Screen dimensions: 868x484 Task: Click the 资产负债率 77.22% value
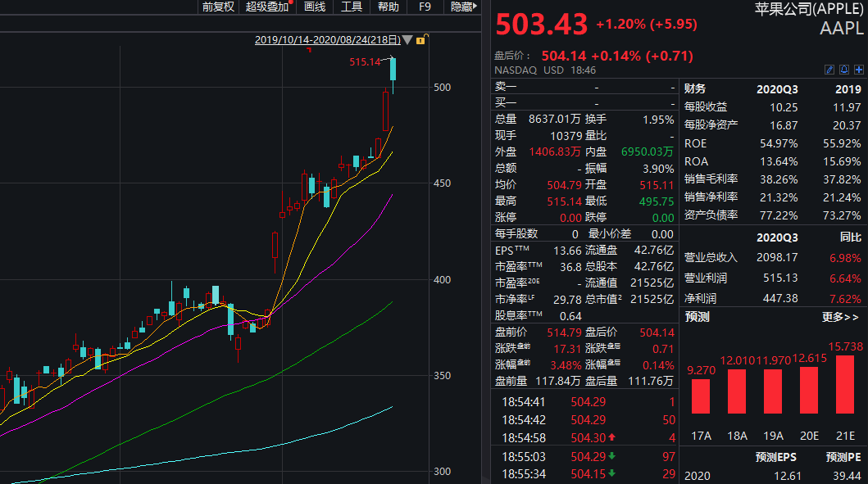click(x=779, y=215)
